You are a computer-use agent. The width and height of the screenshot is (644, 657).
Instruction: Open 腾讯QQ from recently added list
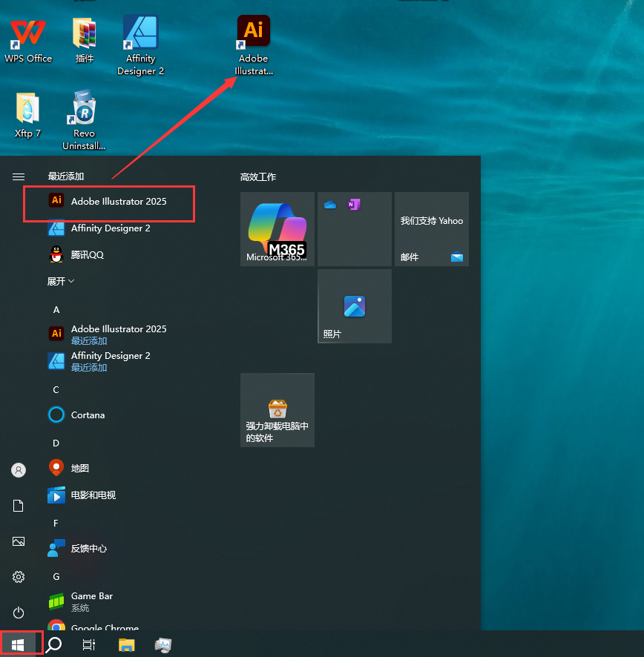pos(87,255)
